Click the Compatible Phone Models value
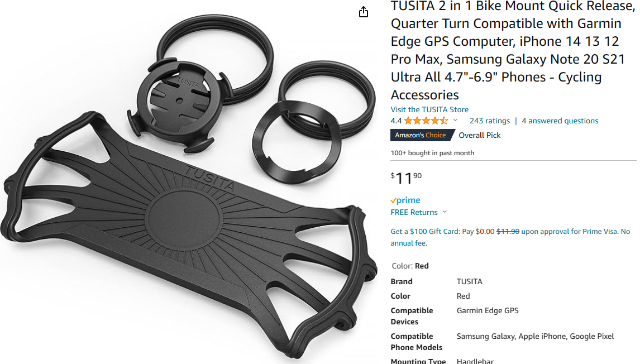 [535, 336]
